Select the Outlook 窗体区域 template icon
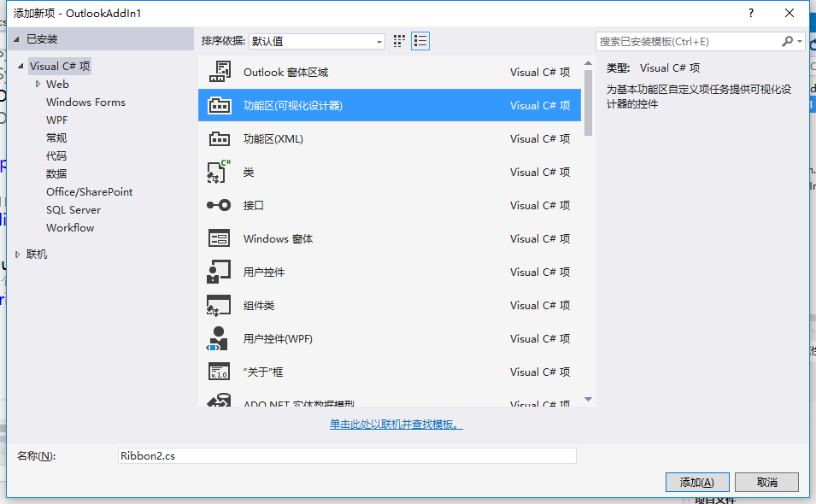The width and height of the screenshot is (816, 504). [220, 72]
